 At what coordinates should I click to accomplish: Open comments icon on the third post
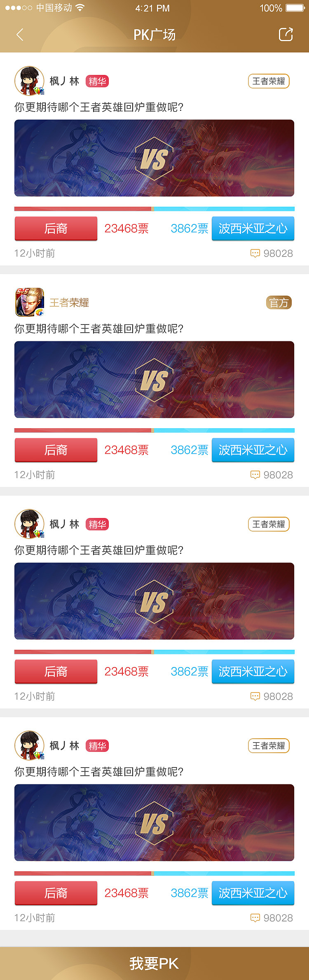pyautogui.click(x=255, y=696)
